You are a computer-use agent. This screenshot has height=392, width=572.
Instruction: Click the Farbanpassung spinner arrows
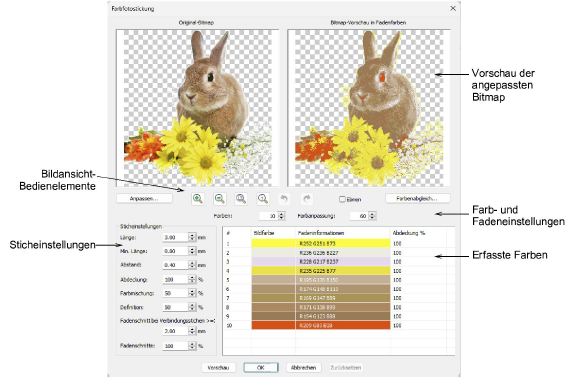tap(372, 216)
